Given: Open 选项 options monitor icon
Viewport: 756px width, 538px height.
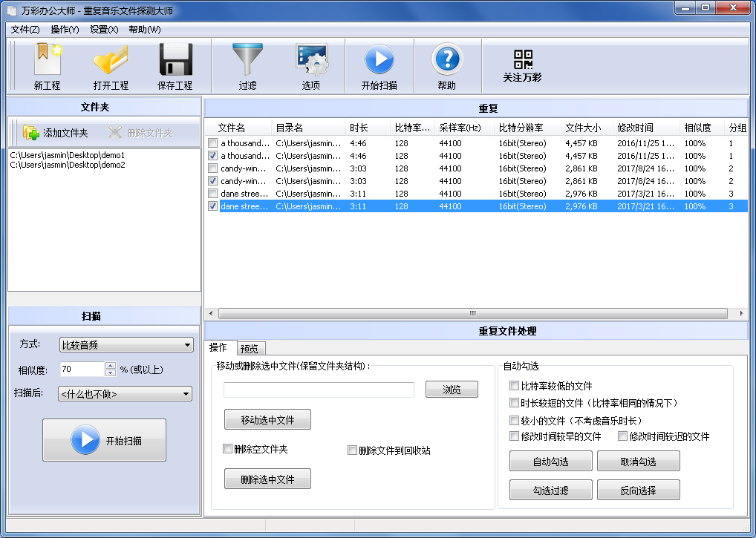Looking at the screenshot, I should pyautogui.click(x=311, y=59).
